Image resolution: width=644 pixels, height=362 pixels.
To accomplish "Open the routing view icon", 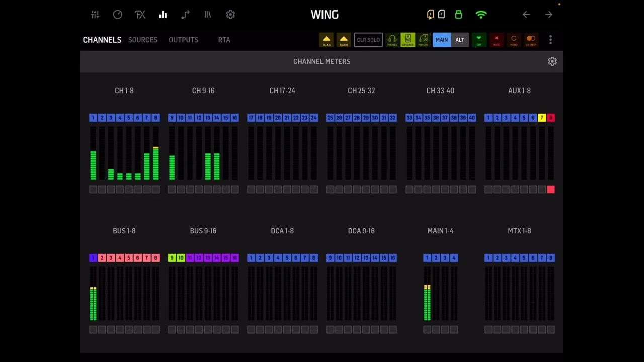I will (x=185, y=15).
